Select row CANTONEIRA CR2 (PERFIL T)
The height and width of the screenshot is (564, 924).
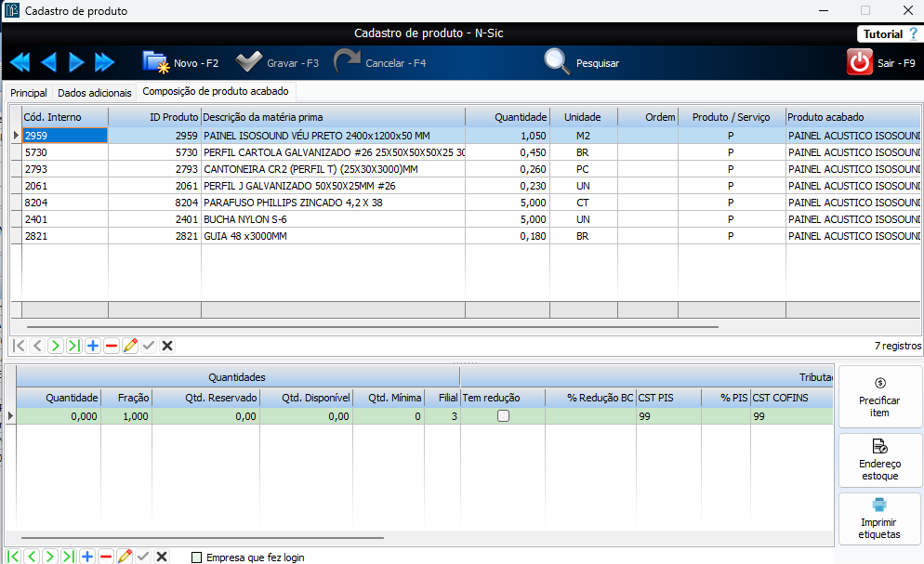466,169
